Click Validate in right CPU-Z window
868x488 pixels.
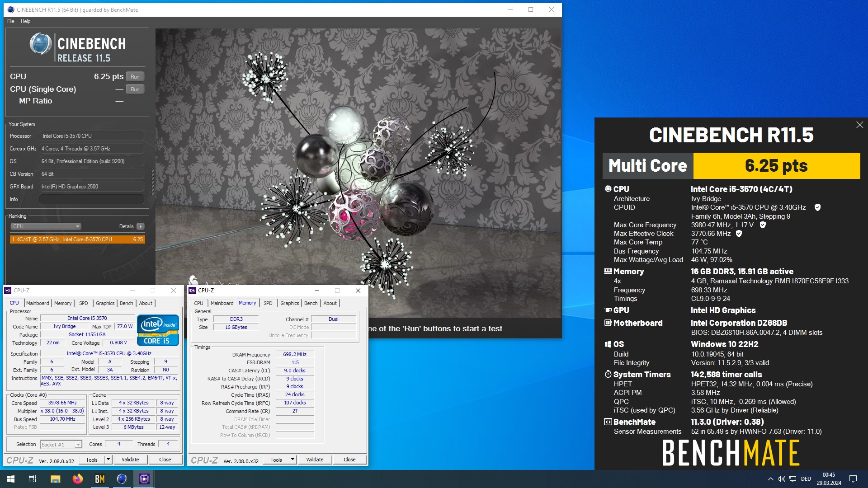click(x=315, y=460)
